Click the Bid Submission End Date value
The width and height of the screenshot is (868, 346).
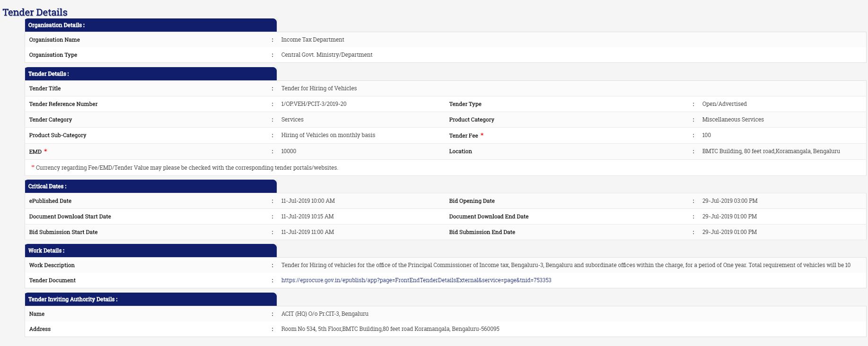729,232
